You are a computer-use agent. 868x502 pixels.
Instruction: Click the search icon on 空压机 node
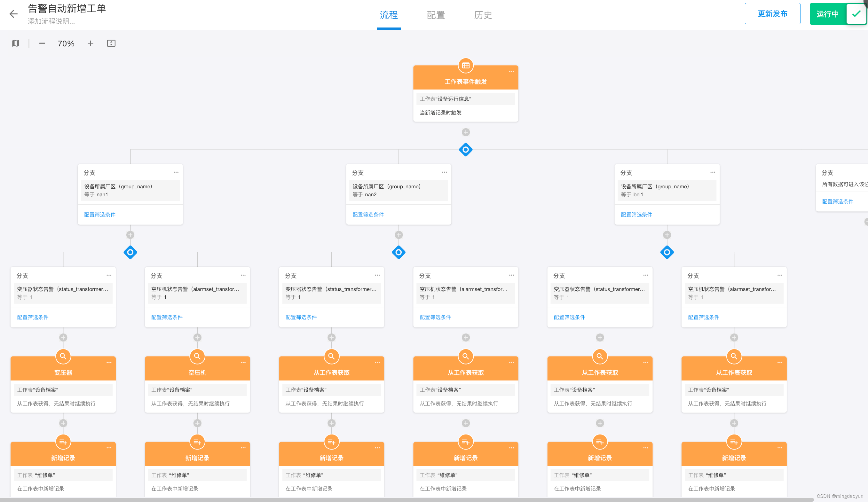197,357
